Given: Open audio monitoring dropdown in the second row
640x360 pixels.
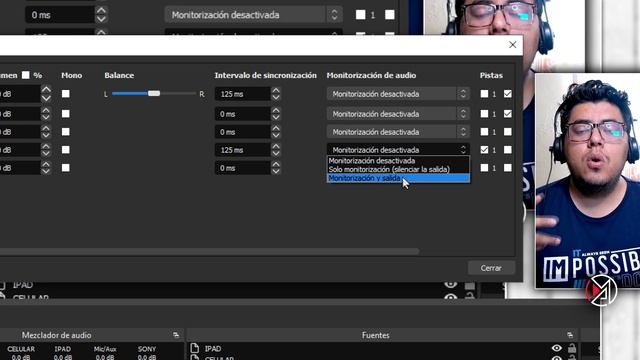Looking at the screenshot, I should pyautogui.click(x=398, y=114).
